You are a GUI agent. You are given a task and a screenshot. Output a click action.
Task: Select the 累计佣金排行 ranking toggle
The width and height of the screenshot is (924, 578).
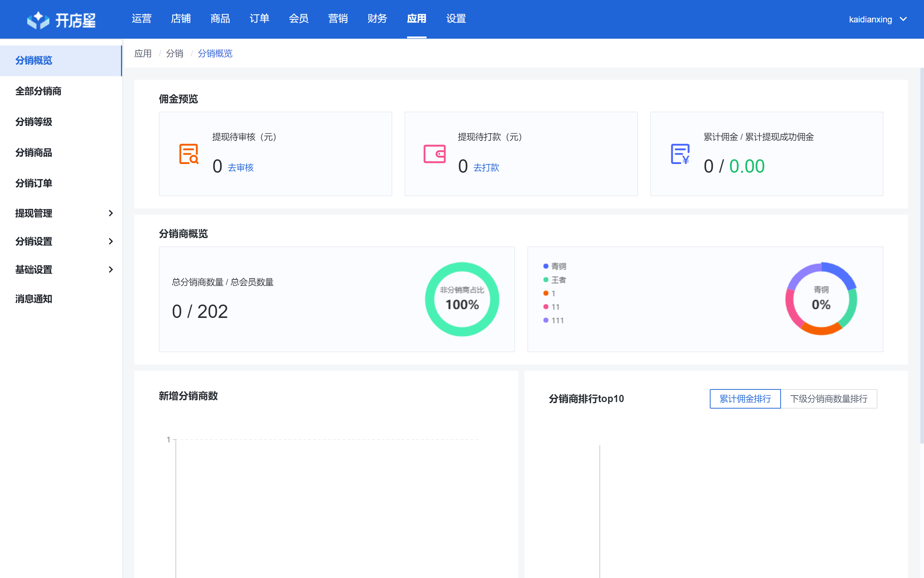(x=745, y=399)
